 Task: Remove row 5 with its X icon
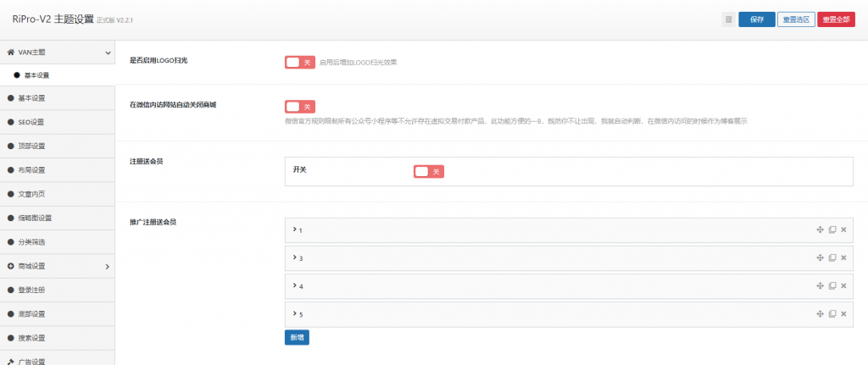click(x=843, y=314)
